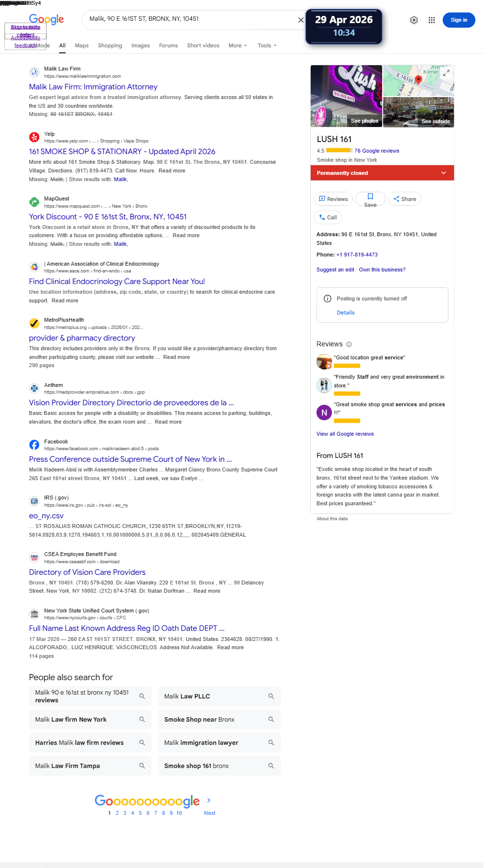489x868 pixels.
Task: Click info icon next to Reviews heading
Action: (349, 344)
